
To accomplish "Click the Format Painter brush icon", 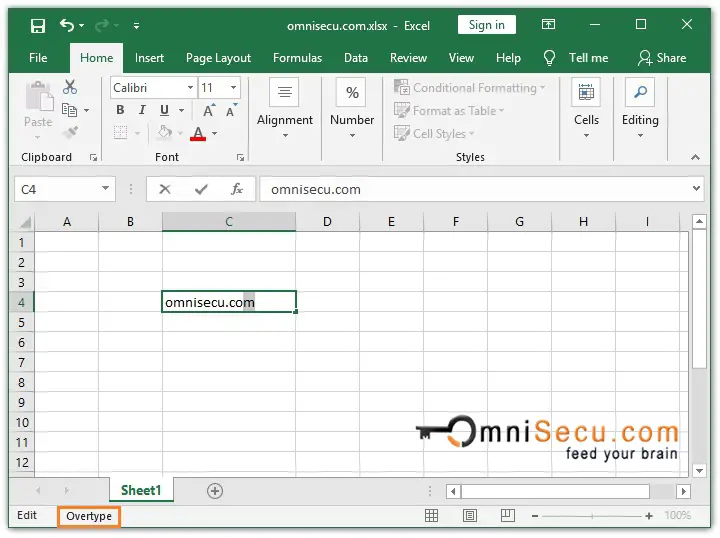I will click(71, 133).
